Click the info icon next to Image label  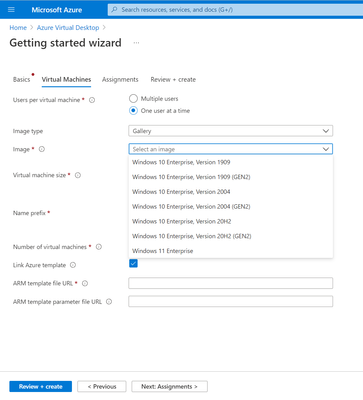tap(42, 149)
